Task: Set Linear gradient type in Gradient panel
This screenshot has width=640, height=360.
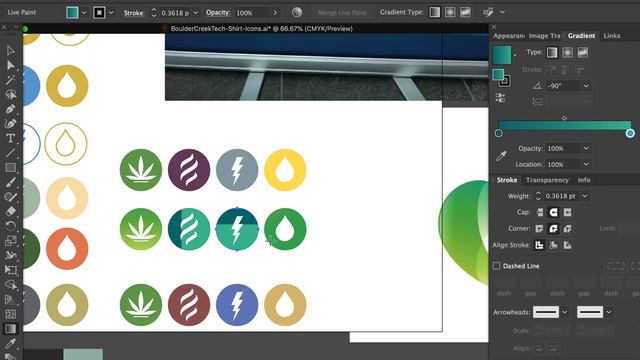Action: click(x=552, y=52)
